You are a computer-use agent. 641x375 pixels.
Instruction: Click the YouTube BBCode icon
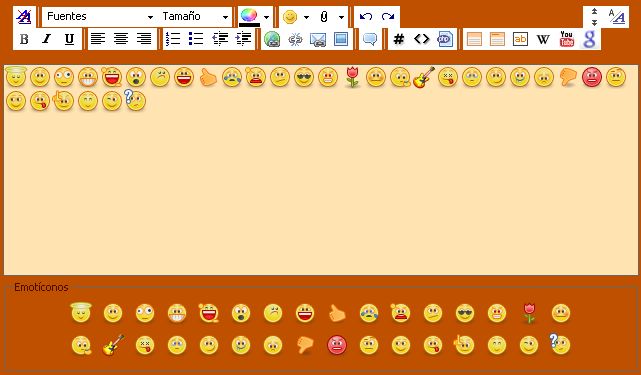567,39
